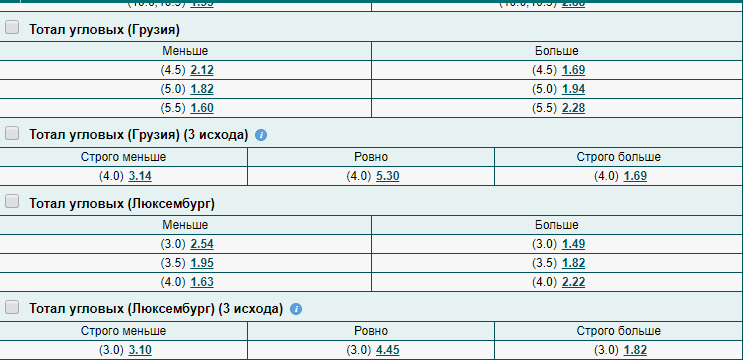Select Грузия over 5.0 odds 1.94
The height and width of the screenshot is (360, 743).
(573, 90)
